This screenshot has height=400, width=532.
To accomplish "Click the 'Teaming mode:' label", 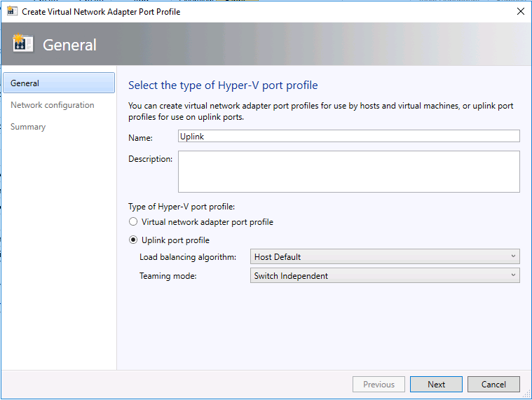I will tap(168, 276).
